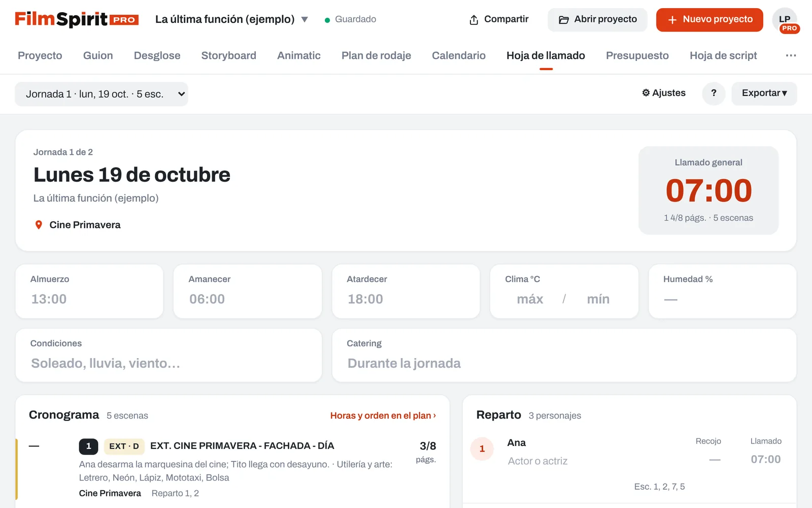Viewport: 812px width, 508px height.
Task: Click the Esc. 1, 2, 7, 5 text
Action: click(x=659, y=487)
